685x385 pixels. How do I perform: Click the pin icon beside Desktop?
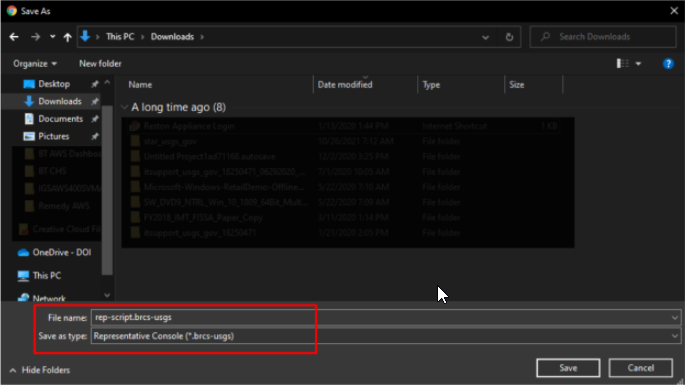coord(94,84)
